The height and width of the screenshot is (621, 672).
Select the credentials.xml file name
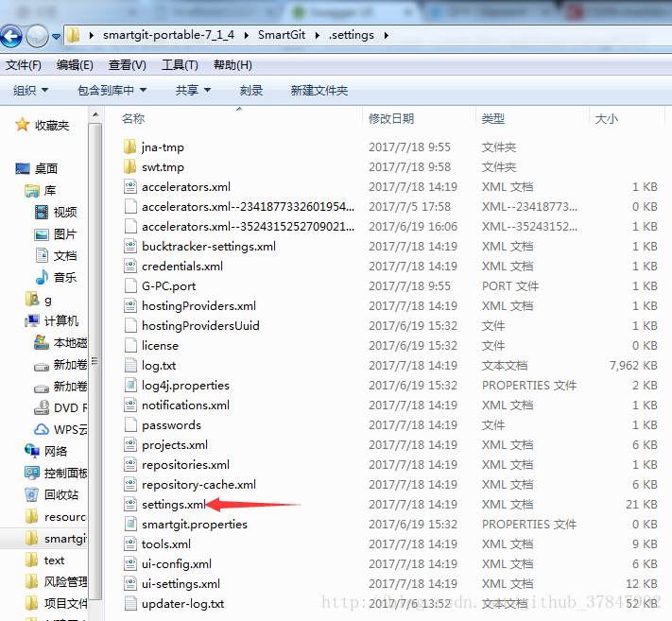tap(182, 267)
